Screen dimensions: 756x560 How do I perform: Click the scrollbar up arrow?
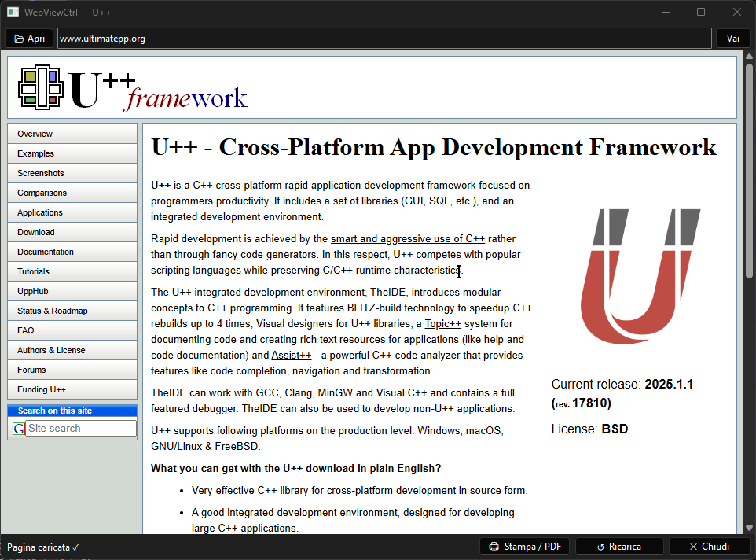(x=749, y=57)
